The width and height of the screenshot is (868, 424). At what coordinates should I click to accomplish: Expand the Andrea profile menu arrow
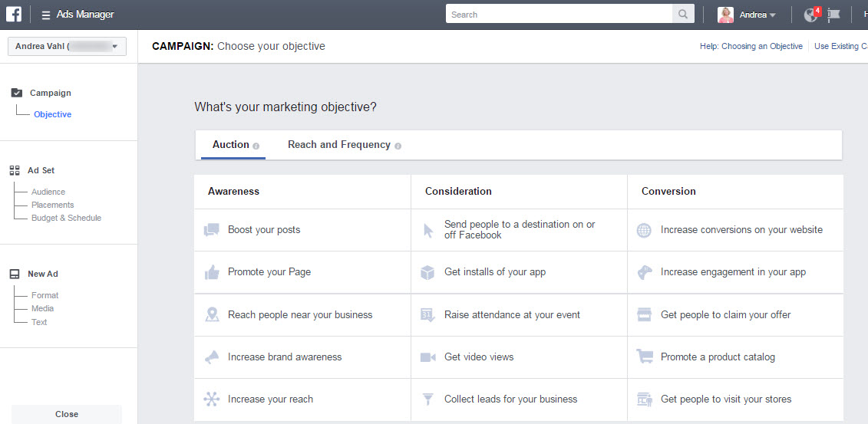pyautogui.click(x=773, y=15)
